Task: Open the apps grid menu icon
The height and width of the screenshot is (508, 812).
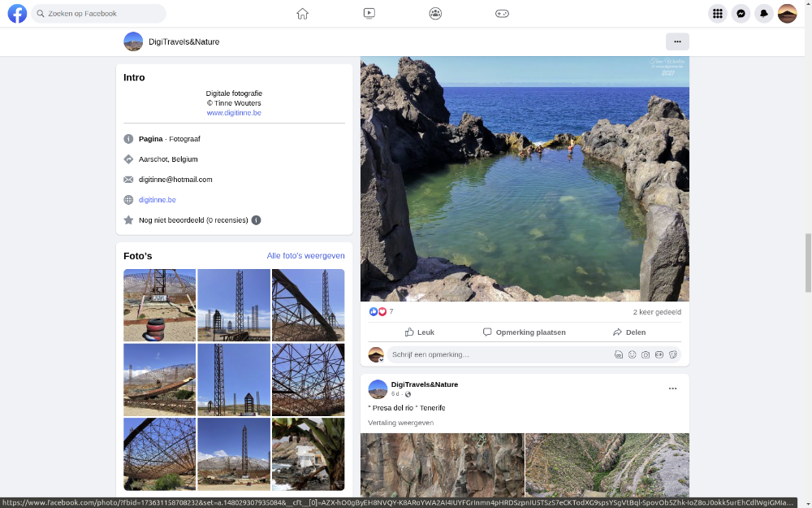Action: pos(717,14)
